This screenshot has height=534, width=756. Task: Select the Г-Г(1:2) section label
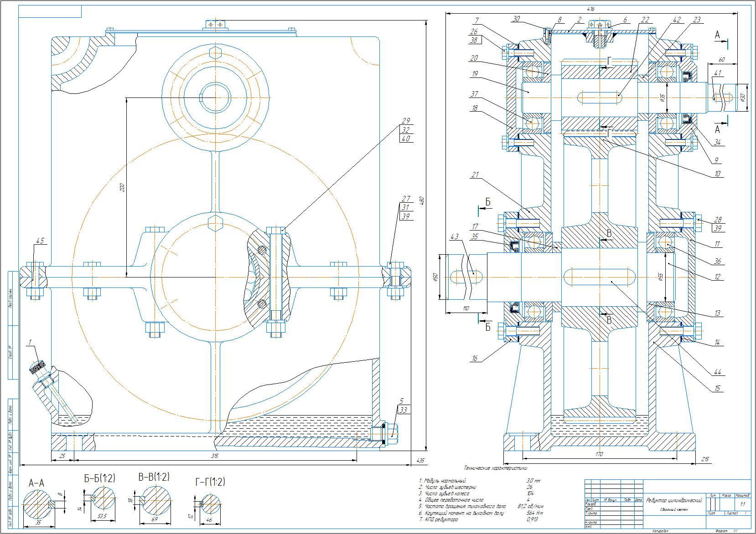210,482
